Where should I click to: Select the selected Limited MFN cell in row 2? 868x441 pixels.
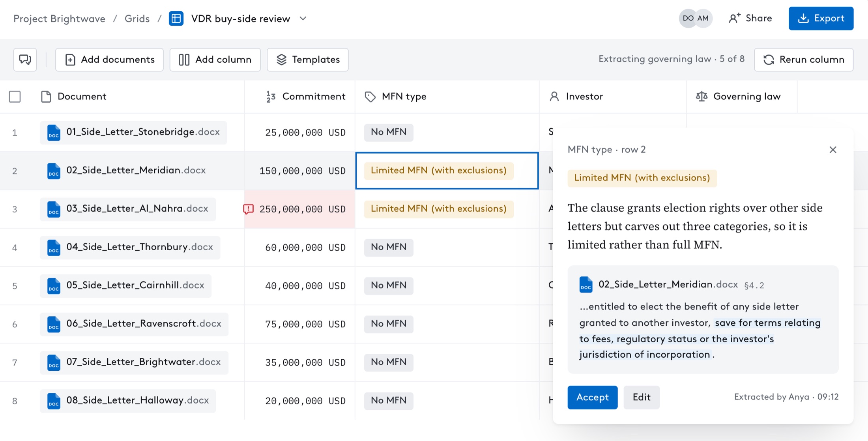[447, 171]
